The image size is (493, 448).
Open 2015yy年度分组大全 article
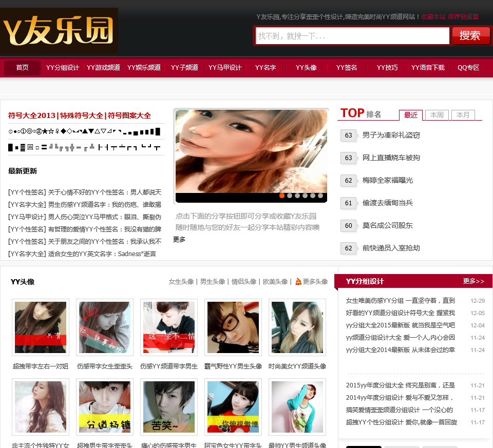click(400, 385)
